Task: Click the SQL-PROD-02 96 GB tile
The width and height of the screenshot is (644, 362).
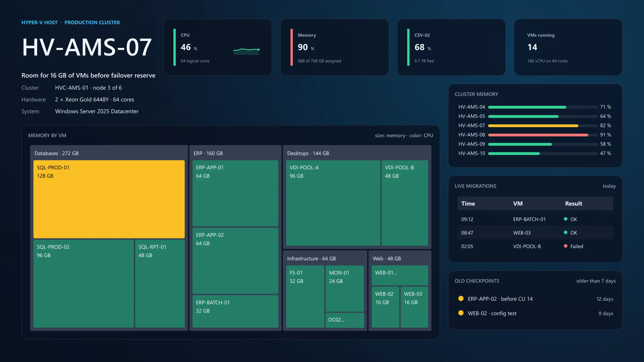Action: click(84, 284)
